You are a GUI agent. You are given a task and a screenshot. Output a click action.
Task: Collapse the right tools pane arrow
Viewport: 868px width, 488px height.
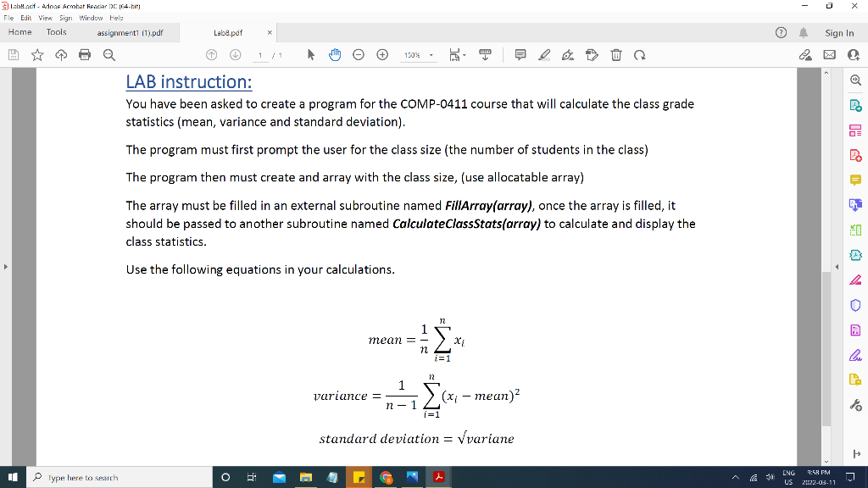837,267
